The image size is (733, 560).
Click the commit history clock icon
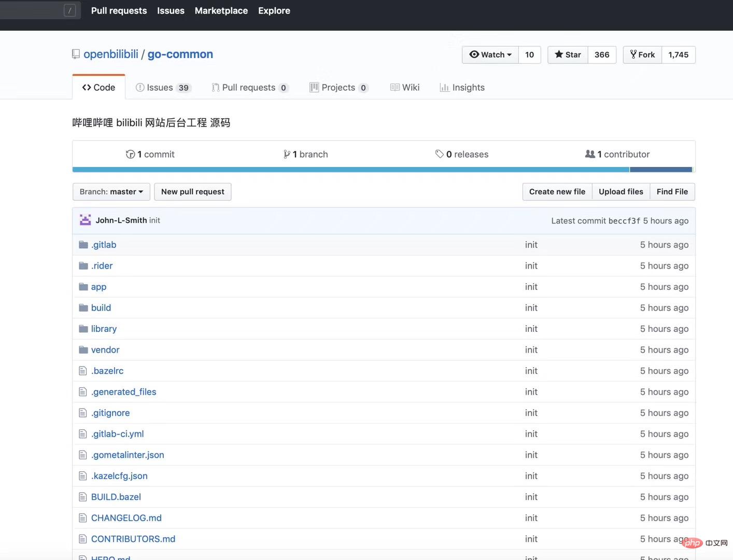[x=130, y=154]
